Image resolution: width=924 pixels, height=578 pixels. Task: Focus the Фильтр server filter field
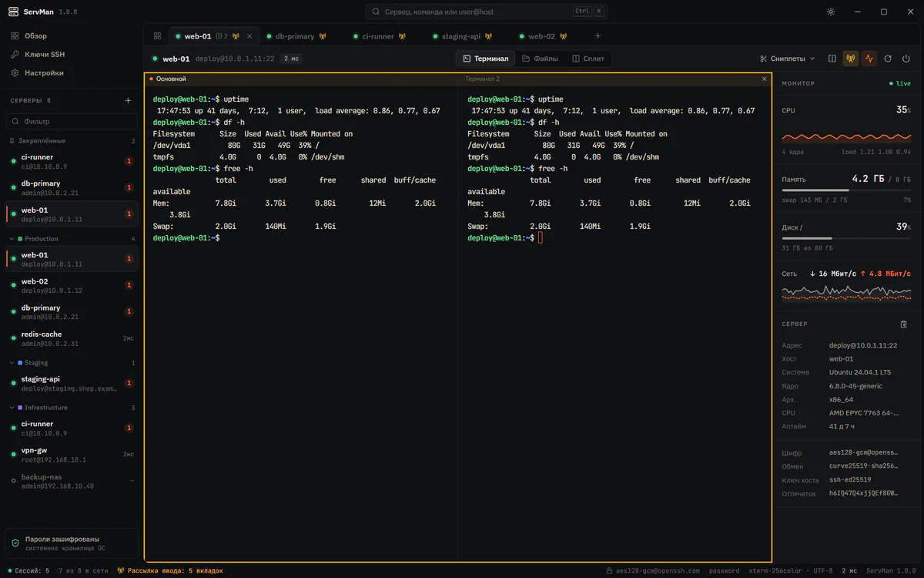pyautogui.click(x=71, y=121)
